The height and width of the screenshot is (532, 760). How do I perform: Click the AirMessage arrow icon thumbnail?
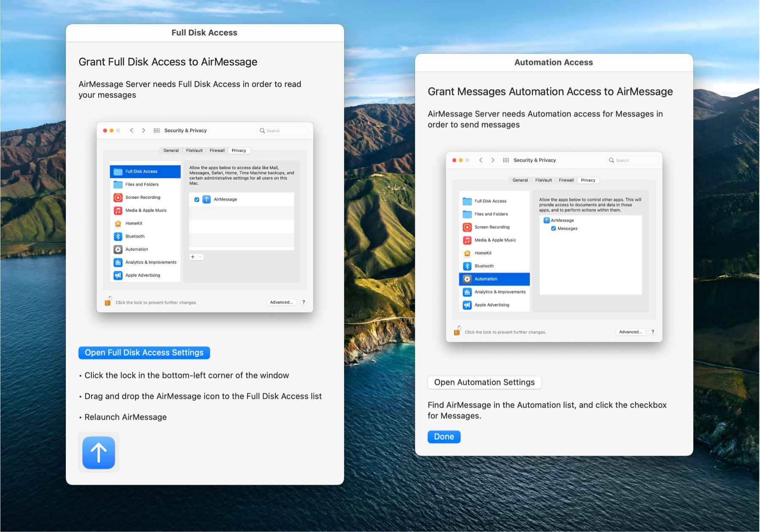99,452
